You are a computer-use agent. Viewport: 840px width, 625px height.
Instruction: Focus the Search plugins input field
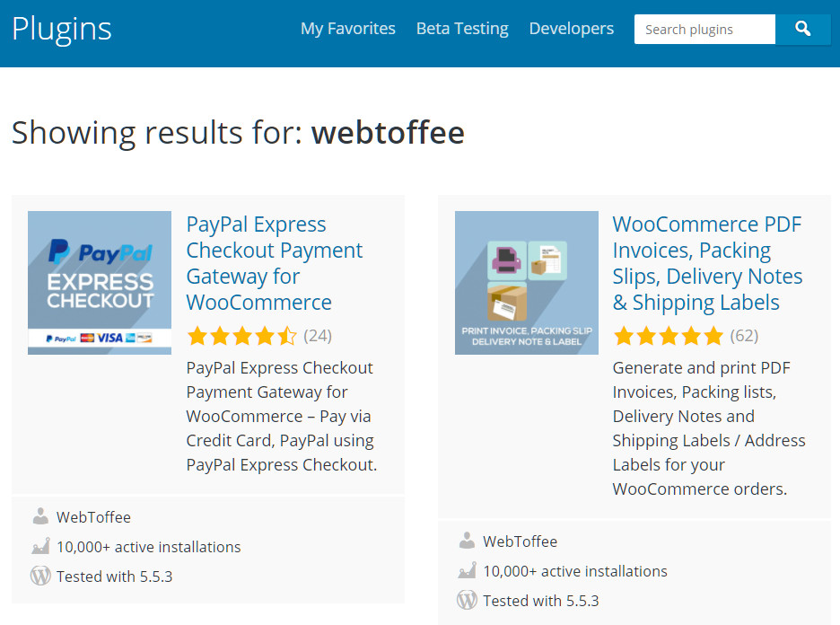pyautogui.click(x=704, y=29)
